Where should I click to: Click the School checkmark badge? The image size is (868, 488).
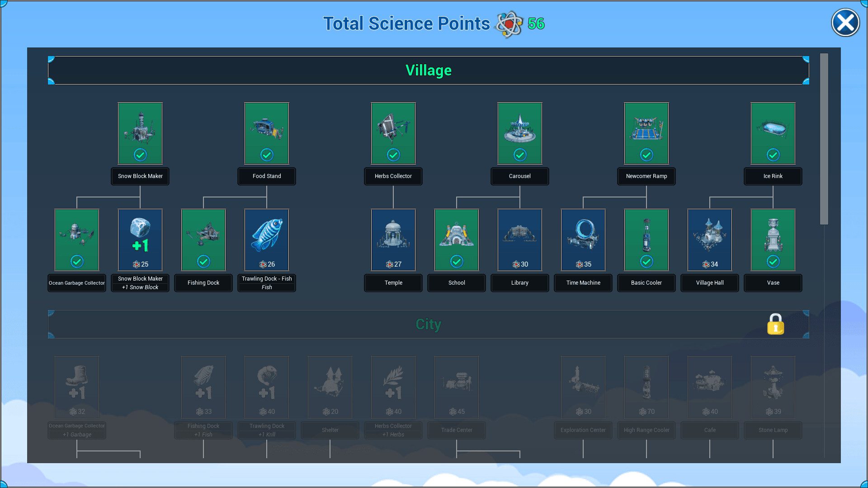457,261
